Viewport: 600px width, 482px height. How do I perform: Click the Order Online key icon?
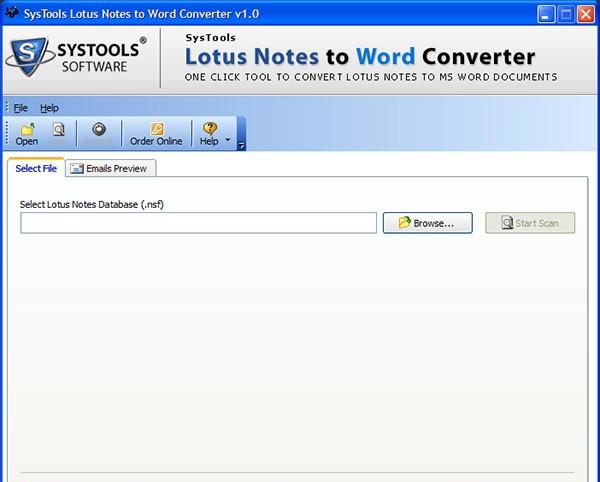pyautogui.click(x=157, y=129)
